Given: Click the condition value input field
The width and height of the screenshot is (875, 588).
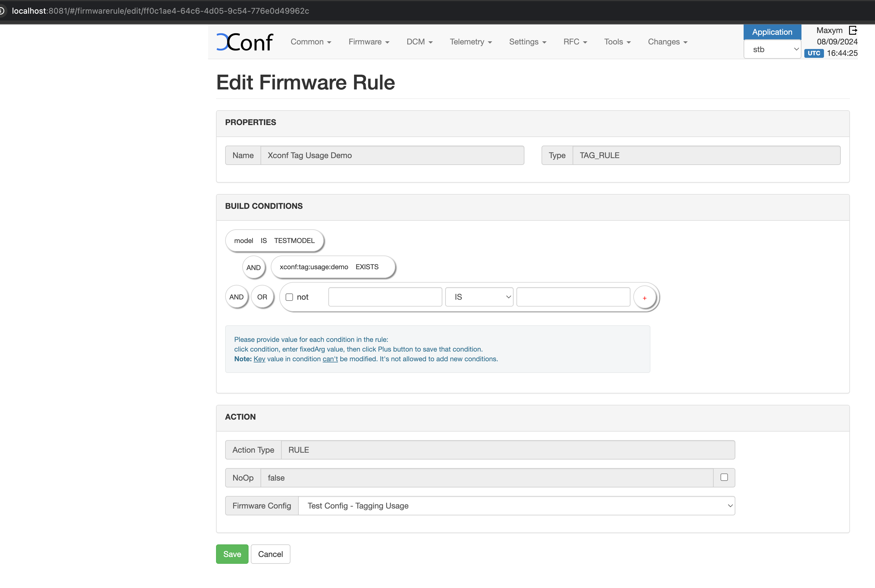Looking at the screenshot, I should (573, 297).
